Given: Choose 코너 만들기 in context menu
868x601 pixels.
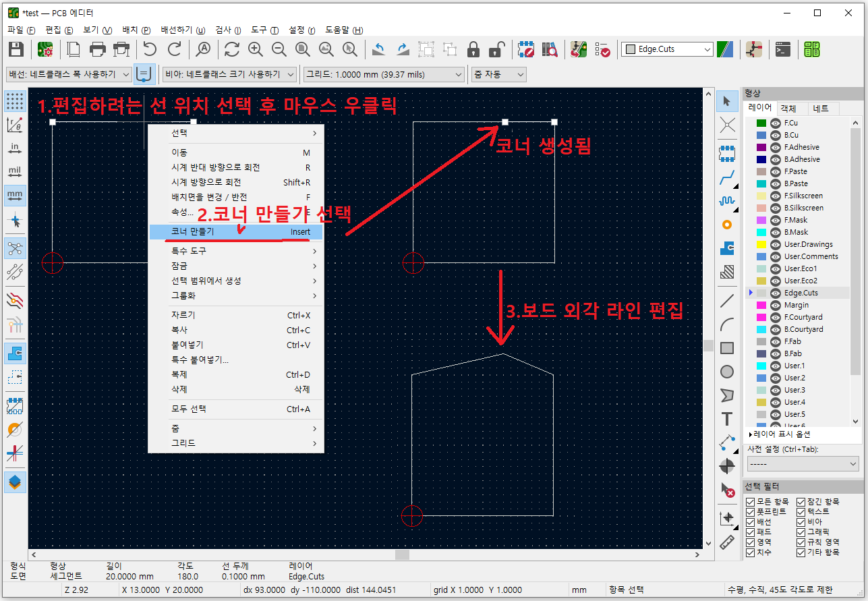Looking at the screenshot, I should [x=236, y=231].
